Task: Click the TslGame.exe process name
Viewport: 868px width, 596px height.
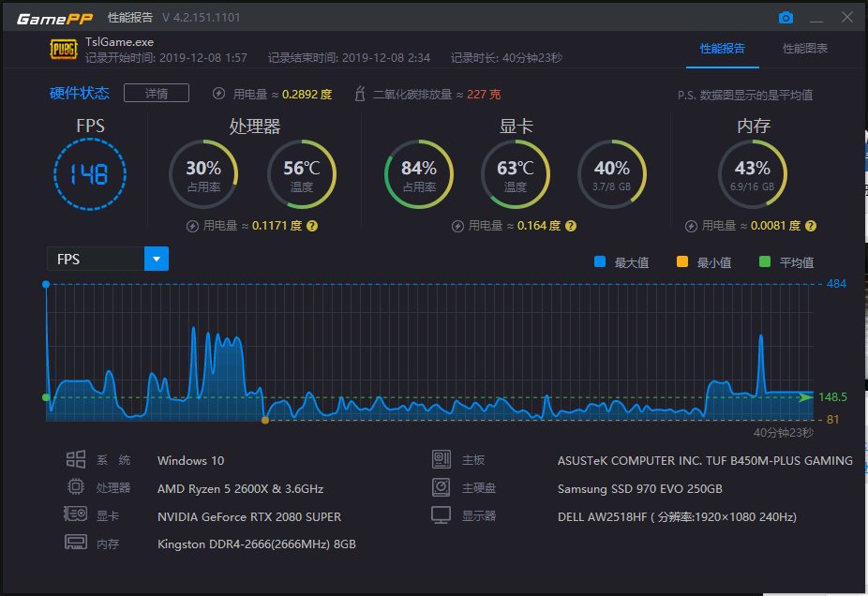Action: 120,42
